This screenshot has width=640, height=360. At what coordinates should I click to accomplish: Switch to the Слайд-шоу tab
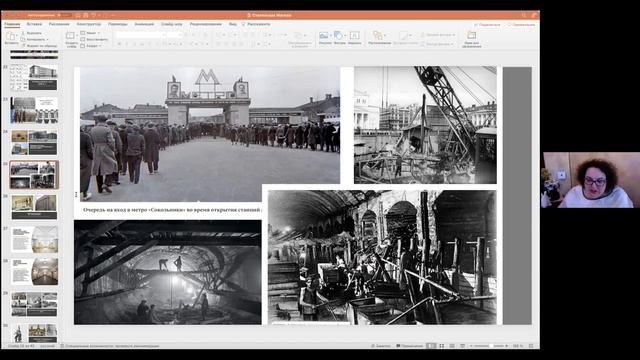point(171,24)
